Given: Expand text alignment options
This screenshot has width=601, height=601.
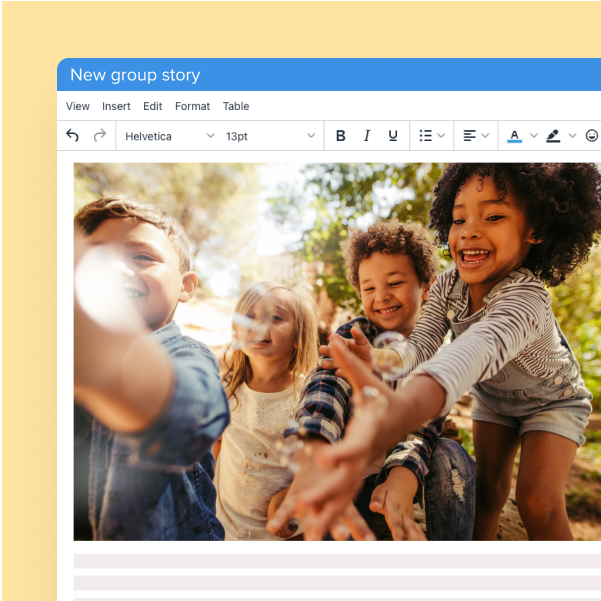Looking at the screenshot, I should tap(485, 136).
